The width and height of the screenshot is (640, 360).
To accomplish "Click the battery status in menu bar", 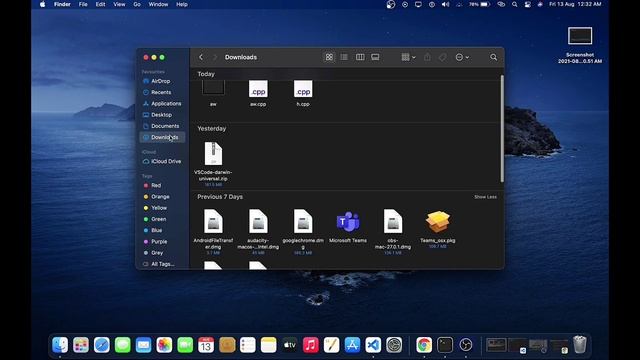I will pos(479,4).
